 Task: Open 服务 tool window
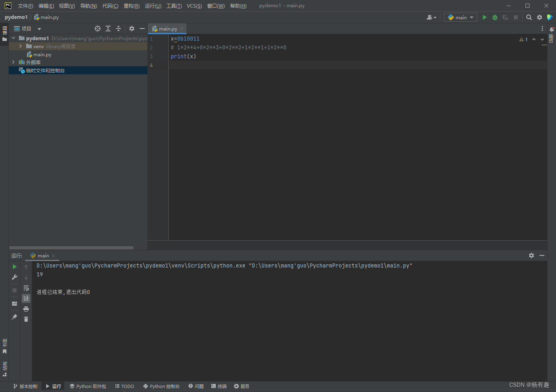point(242,386)
